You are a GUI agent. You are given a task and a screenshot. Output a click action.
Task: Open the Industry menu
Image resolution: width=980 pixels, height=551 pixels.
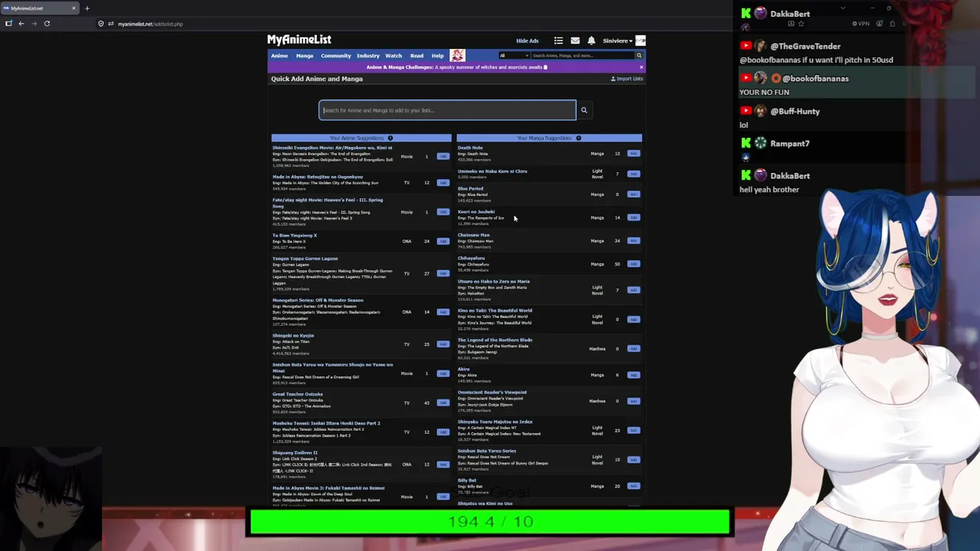click(368, 56)
